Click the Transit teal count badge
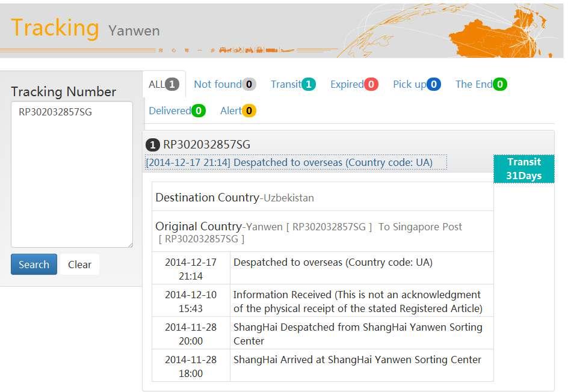Viewport: 574px width, 392px height. point(309,84)
